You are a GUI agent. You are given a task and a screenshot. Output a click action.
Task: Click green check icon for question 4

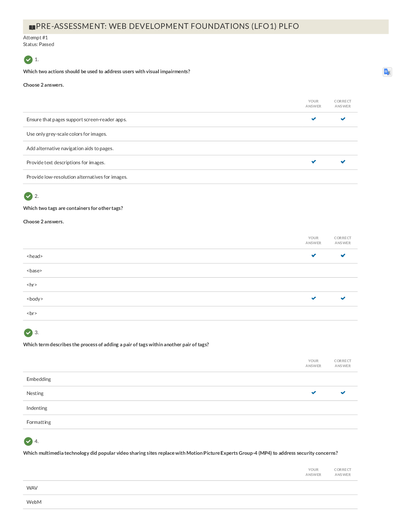click(28, 441)
